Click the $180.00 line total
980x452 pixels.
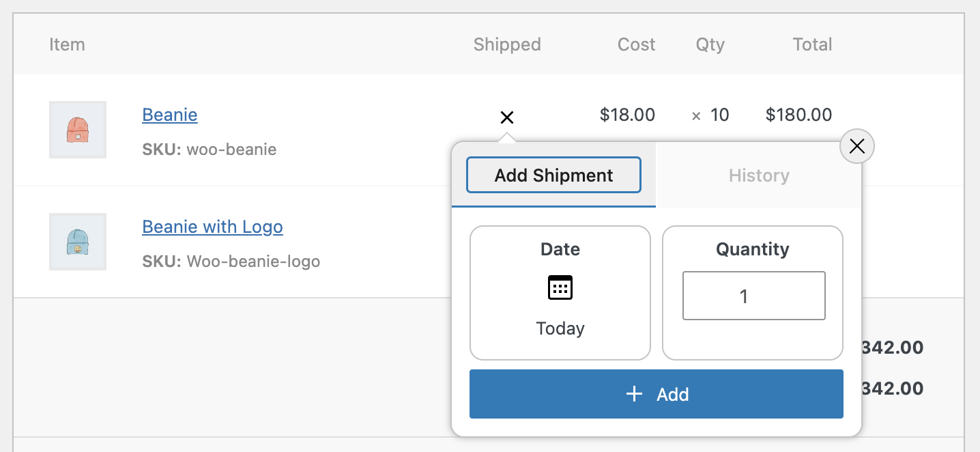click(x=798, y=115)
